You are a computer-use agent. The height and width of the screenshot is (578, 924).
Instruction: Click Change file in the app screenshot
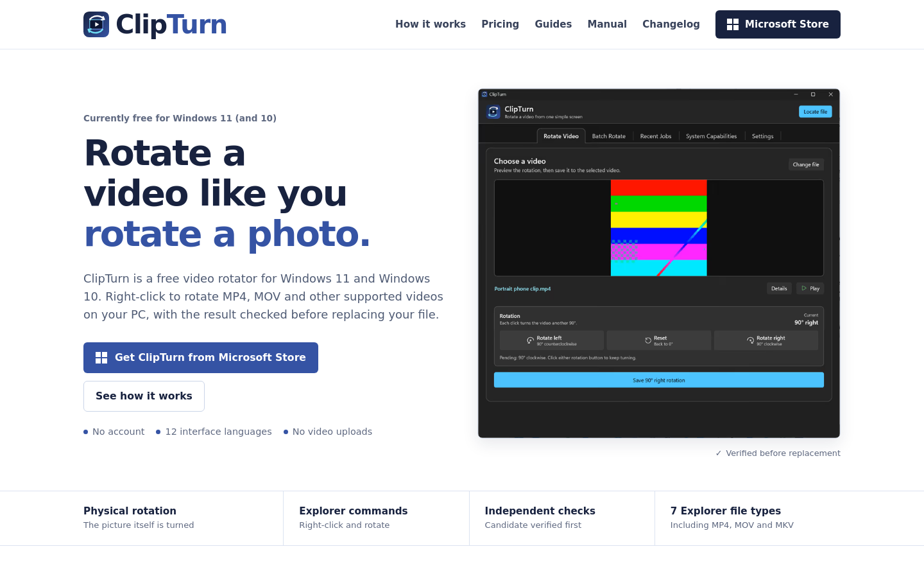pyautogui.click(x=806, y=164)
